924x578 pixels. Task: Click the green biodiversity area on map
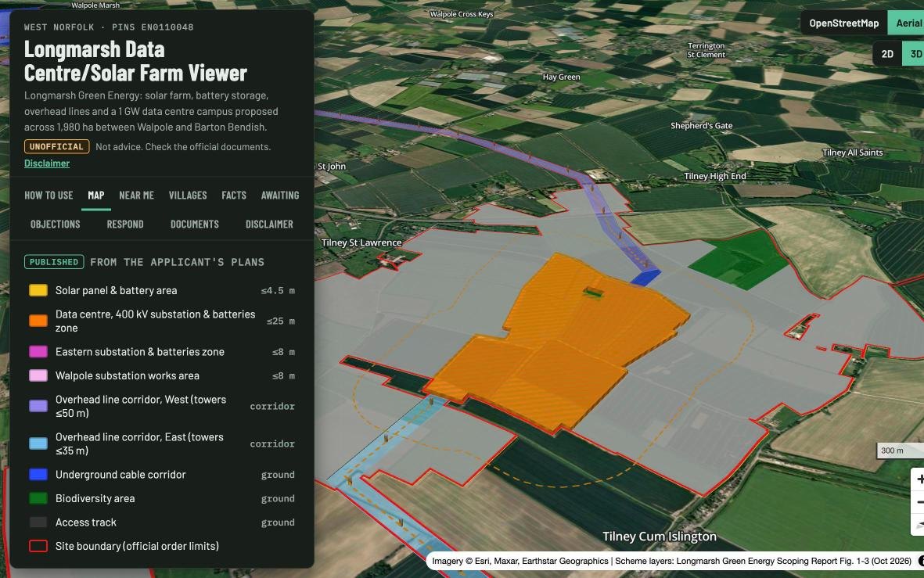pos(739,259)
